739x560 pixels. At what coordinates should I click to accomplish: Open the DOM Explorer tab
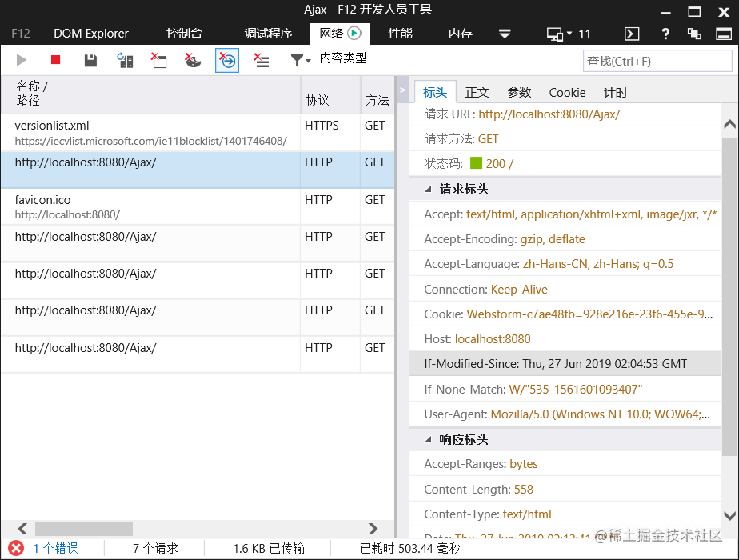tap(90, 34)
